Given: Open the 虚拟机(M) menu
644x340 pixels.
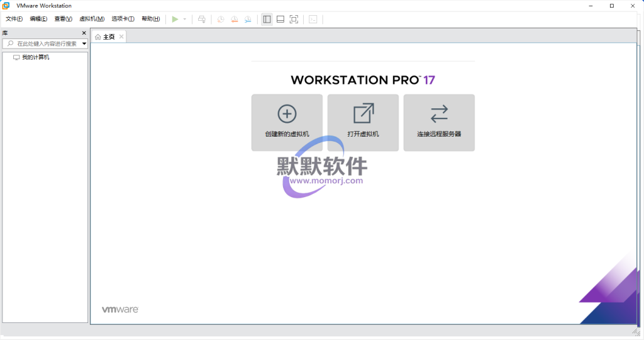Looking at the screenshot, I should (x=92, y=19).
